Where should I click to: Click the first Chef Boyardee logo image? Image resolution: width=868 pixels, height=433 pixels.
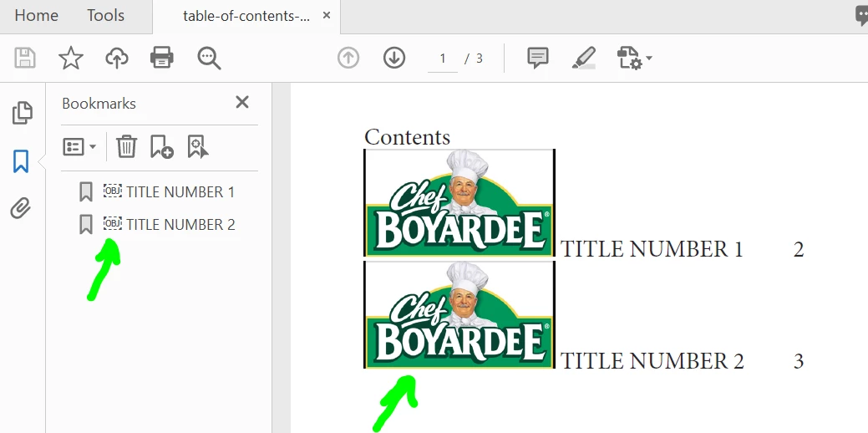coord(459,202)
